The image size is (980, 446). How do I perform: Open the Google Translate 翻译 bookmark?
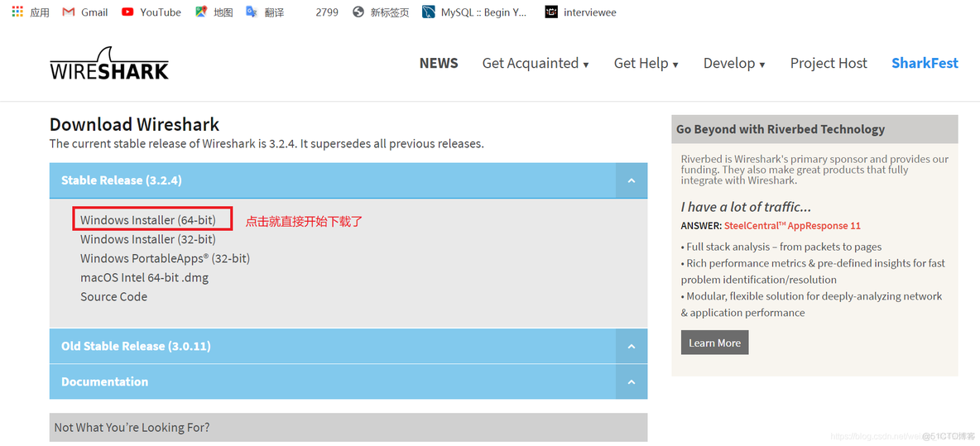tap(265, 12)
